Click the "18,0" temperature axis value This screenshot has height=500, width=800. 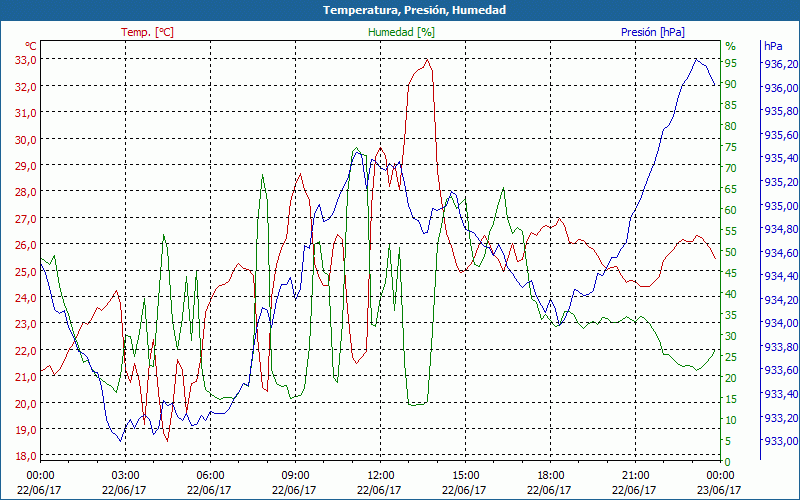point(26,456)
